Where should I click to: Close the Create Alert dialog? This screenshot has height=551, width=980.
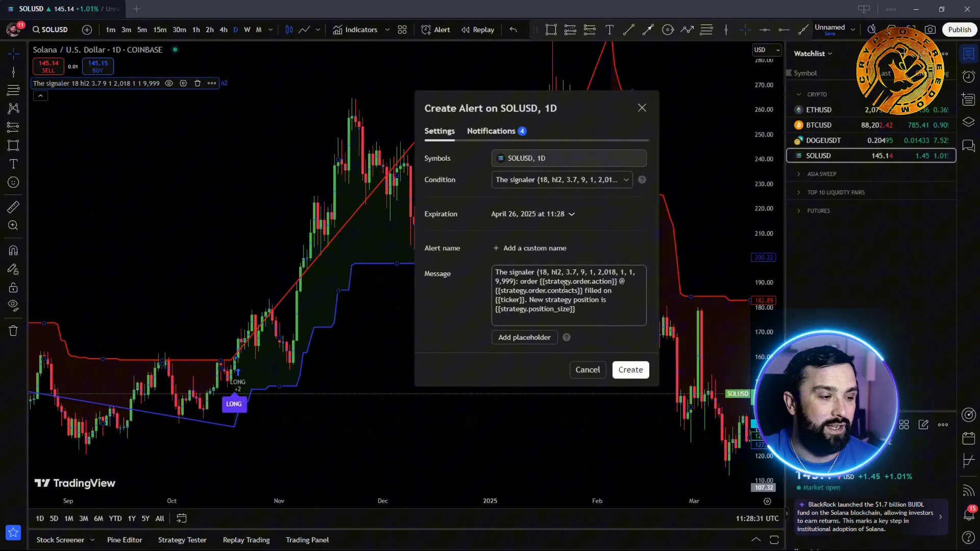pyautogui.click(x=642, y=108)
